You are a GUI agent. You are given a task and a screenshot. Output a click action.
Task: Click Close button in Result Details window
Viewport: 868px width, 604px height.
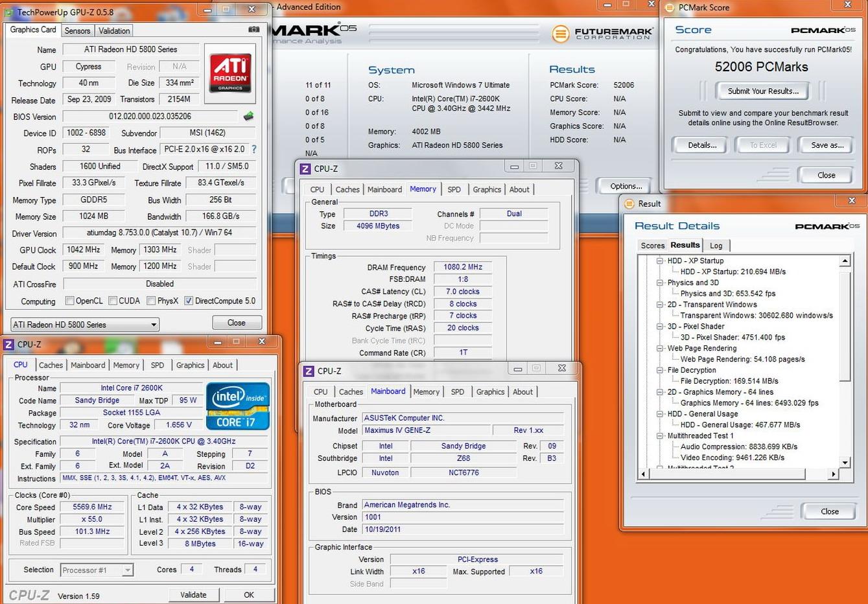pyautogui.click(x=830, y=511)
